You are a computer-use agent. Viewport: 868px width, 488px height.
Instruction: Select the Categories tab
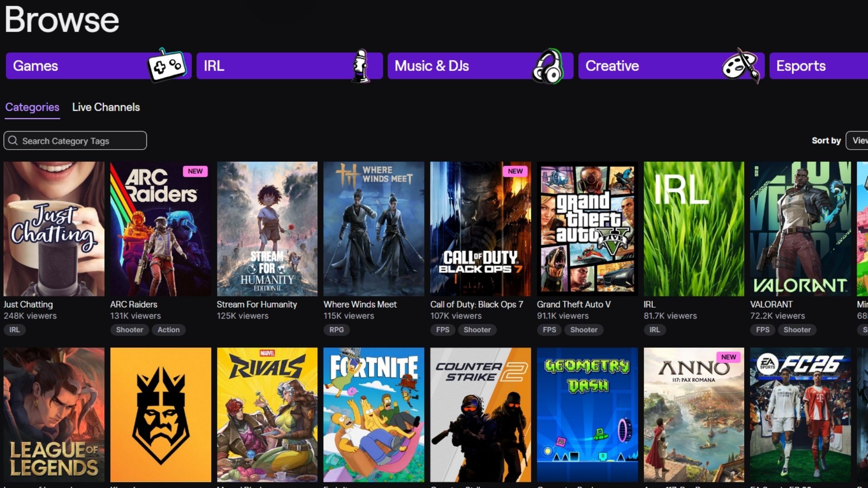[x=32, y=107]
